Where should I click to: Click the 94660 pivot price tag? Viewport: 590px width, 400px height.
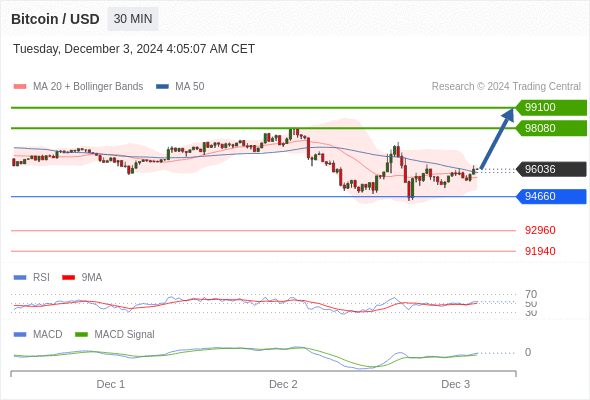pos(551,196)
